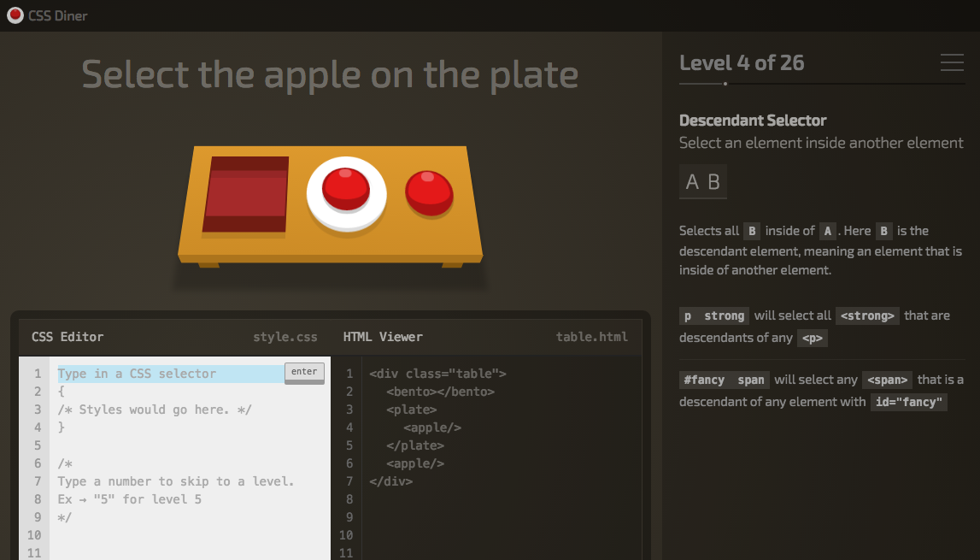Click the '#fancy span' example code
Image resolution: width=980 pixels, height=560 pixels.
[725, 380]
